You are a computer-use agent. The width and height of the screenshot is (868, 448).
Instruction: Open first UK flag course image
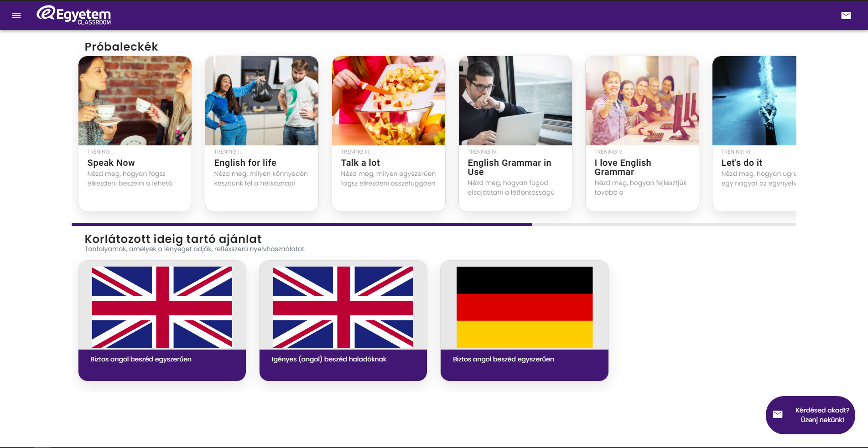162,307
